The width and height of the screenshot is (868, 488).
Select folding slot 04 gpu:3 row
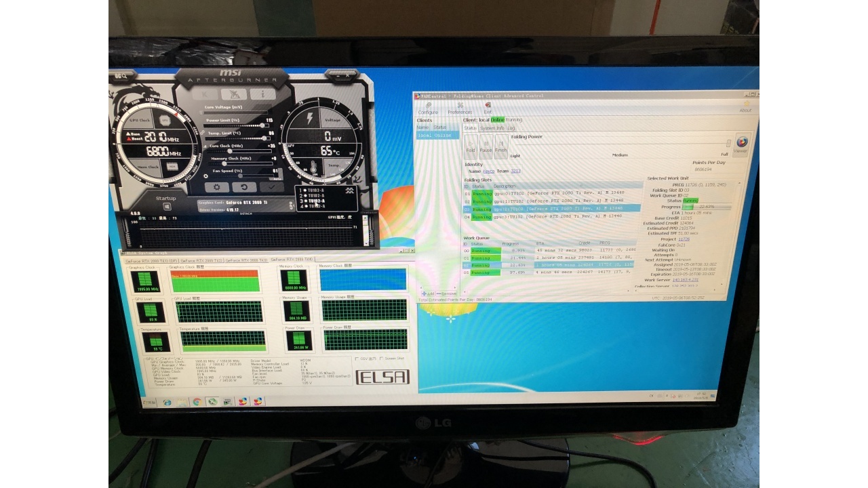(x=552, y=217)
